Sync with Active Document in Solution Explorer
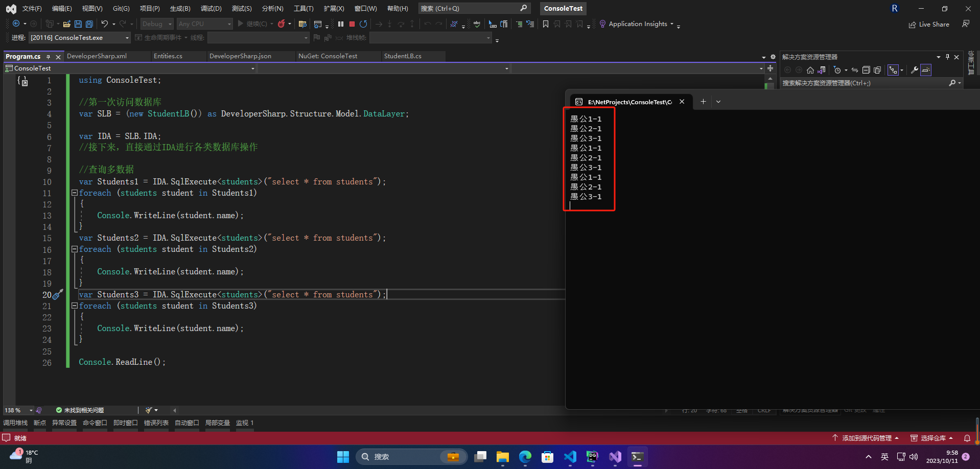980x469 pixels. [x=855, y=70]
